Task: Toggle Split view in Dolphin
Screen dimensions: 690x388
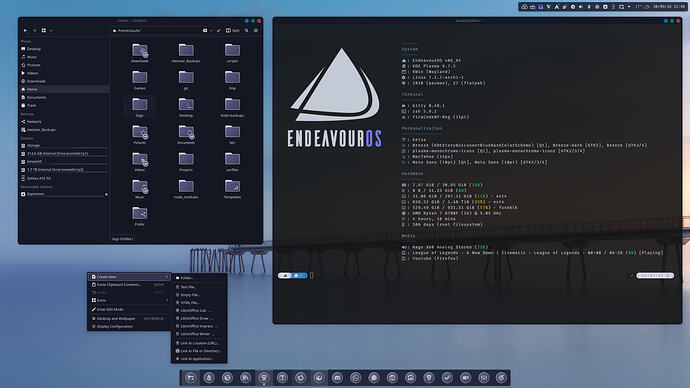Action: coord(233,30)
